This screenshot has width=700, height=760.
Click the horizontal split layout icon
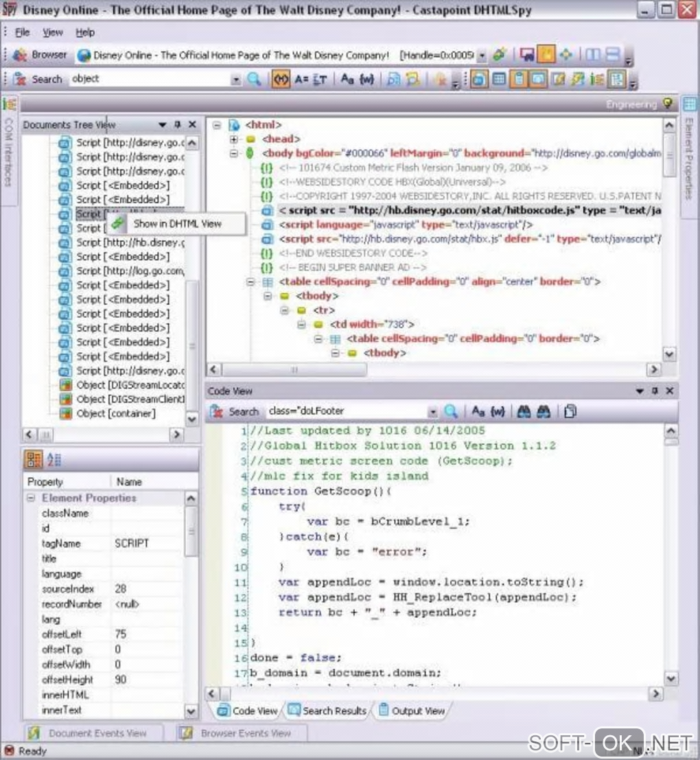[613, 54]
